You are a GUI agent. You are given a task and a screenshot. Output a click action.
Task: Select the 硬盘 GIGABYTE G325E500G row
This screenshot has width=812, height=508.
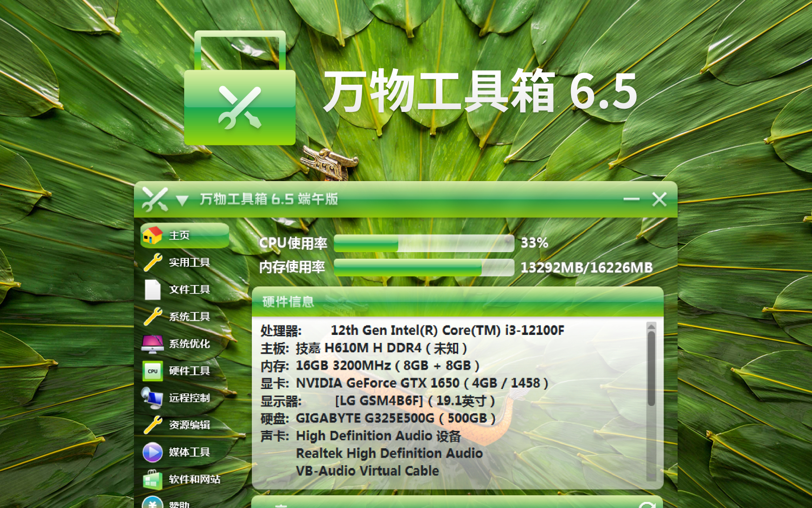(x=378, y=418)
